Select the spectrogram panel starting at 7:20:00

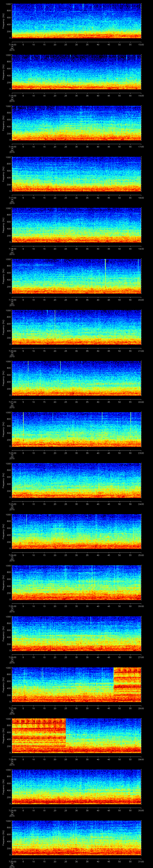[x=77, y=327]
